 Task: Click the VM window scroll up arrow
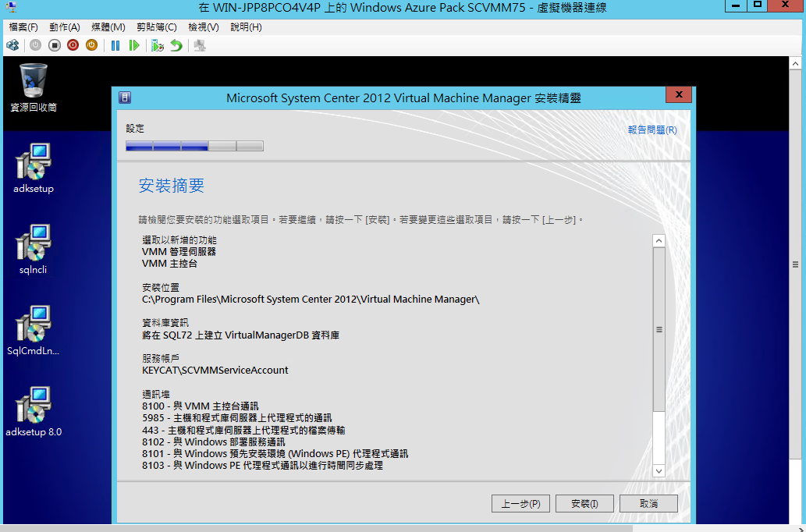(795, 64)
